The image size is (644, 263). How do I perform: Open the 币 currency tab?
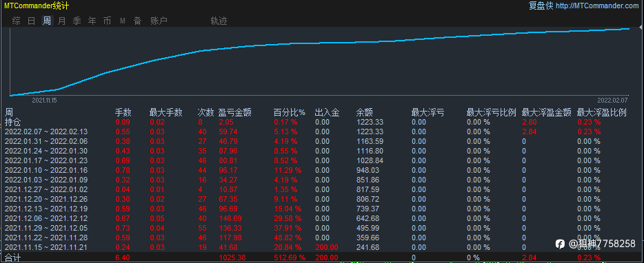tap(107, 21)
